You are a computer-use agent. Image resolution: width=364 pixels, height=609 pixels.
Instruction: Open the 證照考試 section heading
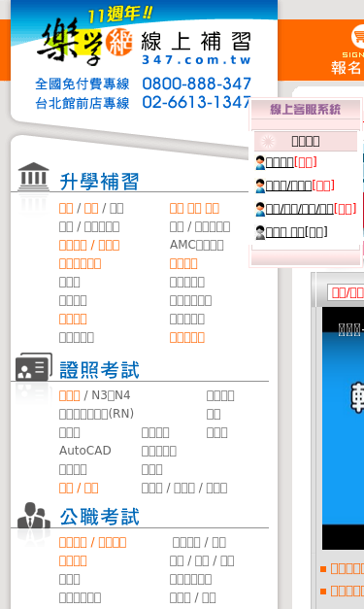coord(99,370)
